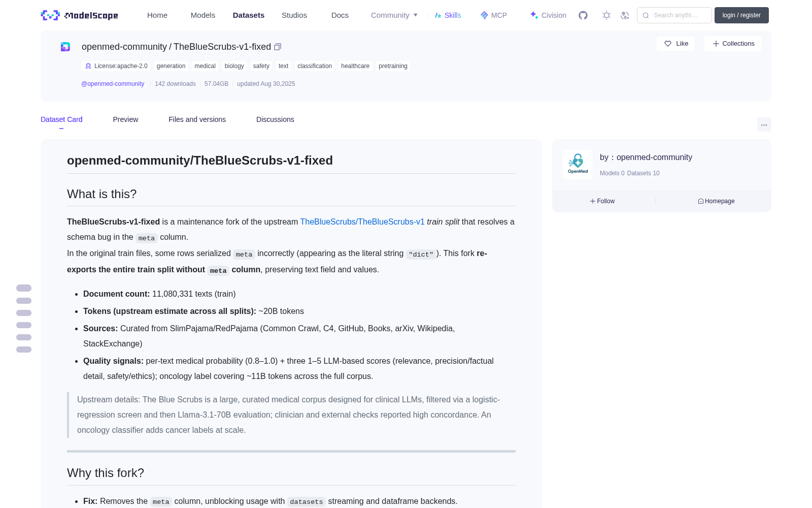
Task: Switch to Files and versions tab
Action: (x=197, y=119)
